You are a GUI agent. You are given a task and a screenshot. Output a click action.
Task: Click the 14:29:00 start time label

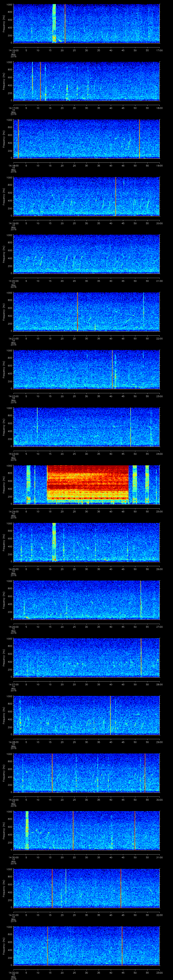click(13, 800)
